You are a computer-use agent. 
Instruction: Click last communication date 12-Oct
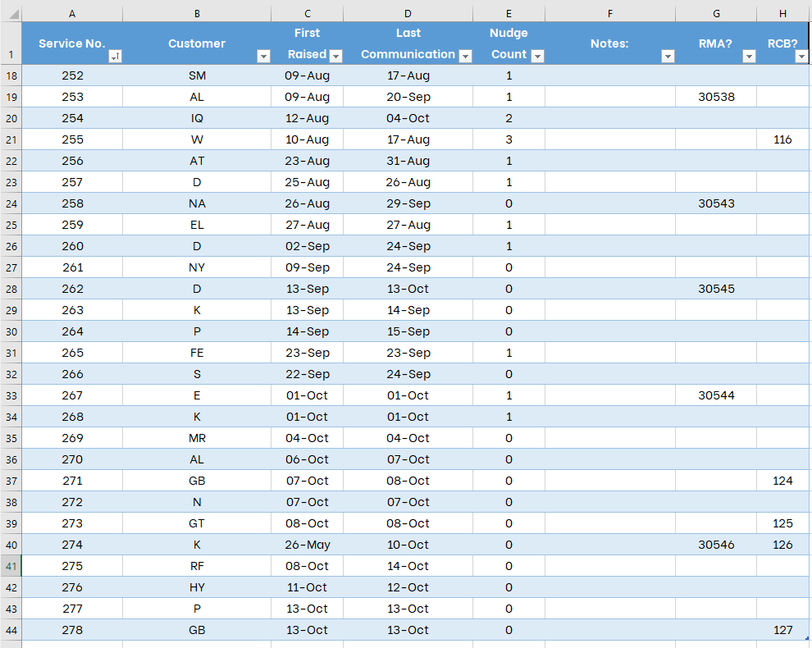408,587
